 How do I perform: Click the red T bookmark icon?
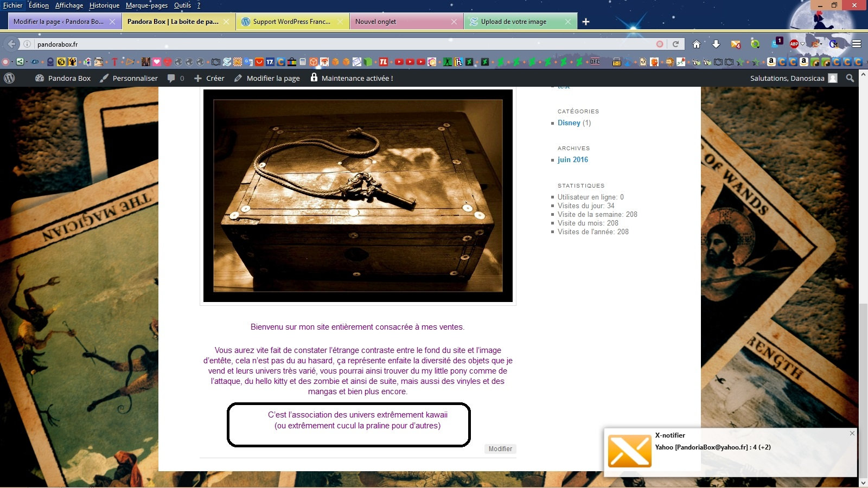[114, 62]
